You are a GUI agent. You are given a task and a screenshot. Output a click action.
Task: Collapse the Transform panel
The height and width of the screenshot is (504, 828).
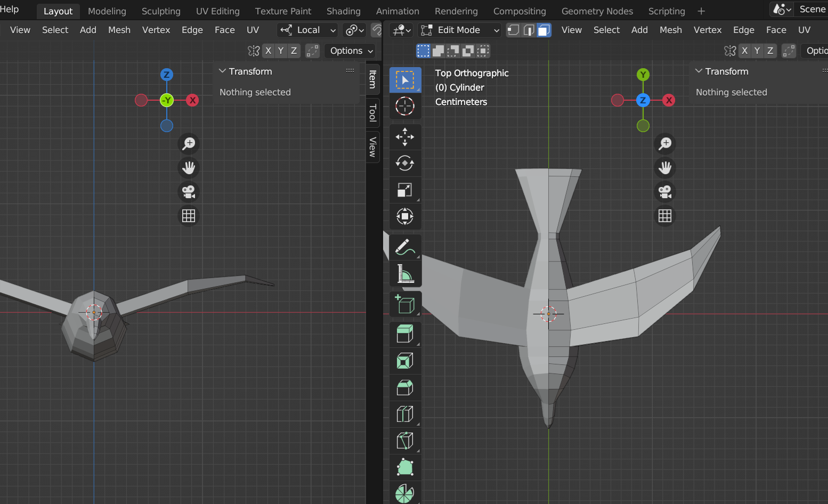222,71
